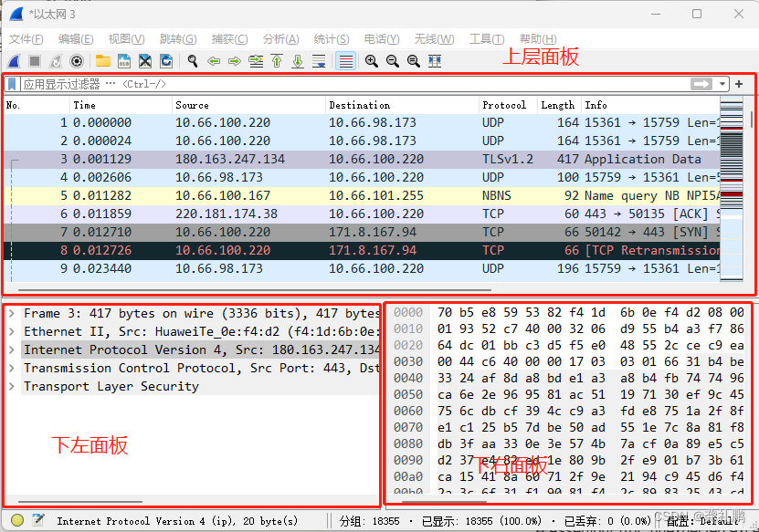Expand the Frame 3 tree node

(x=12, y=313)
